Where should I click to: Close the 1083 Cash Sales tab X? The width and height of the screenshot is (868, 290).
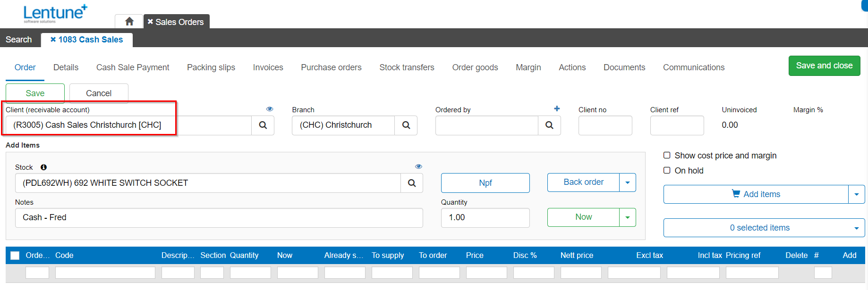53,40
